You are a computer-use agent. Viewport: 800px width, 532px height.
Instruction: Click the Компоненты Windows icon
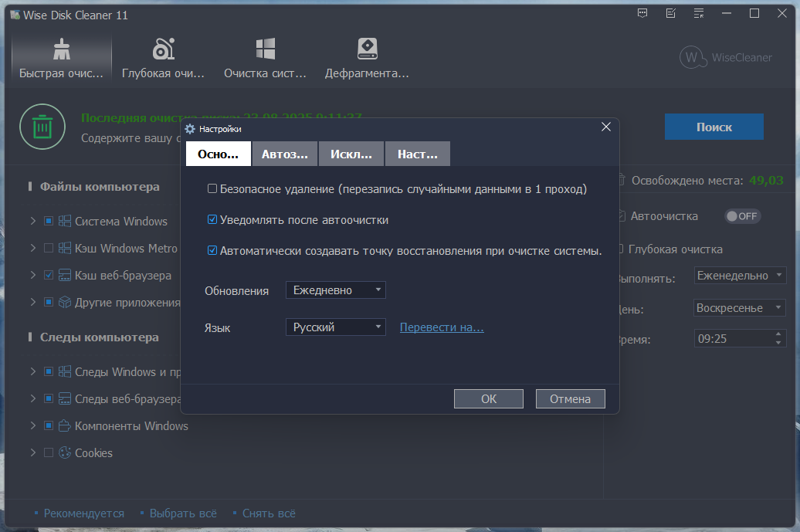click(65, 425)
